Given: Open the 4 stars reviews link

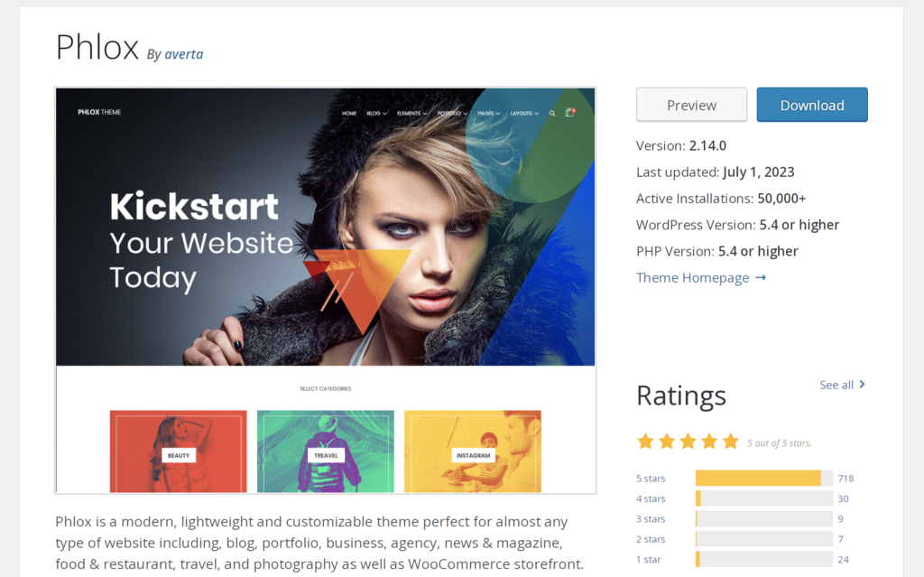Looking at the screenshot, I should (x=651, y=498).
